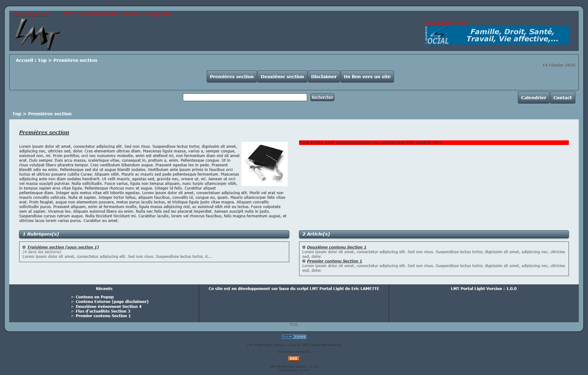Click arrow icon next to Contenu en Popup
The image size is (588, 375).
tap(73, 297)
